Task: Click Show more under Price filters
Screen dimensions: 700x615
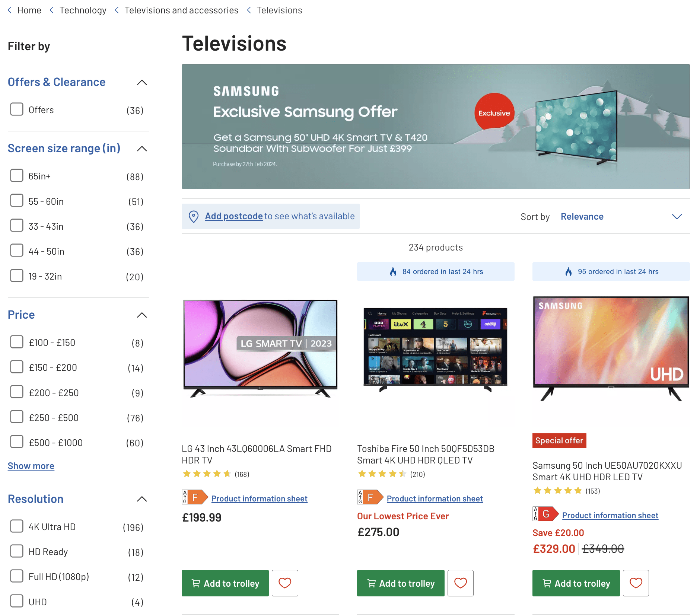Action: click(x=31, y=466)
